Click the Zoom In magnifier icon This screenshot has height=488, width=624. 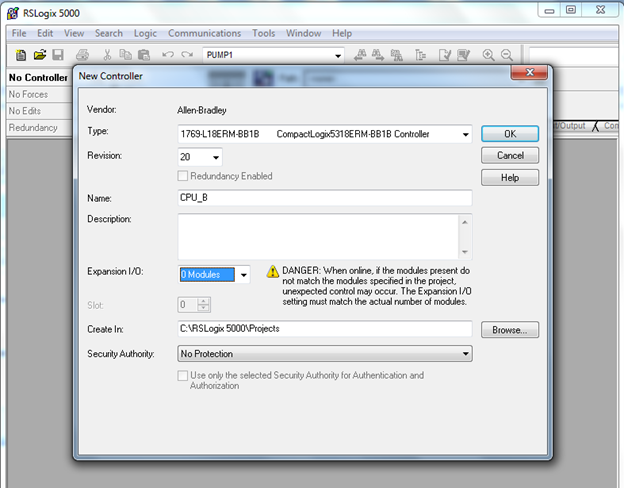[x=488, y=55]
